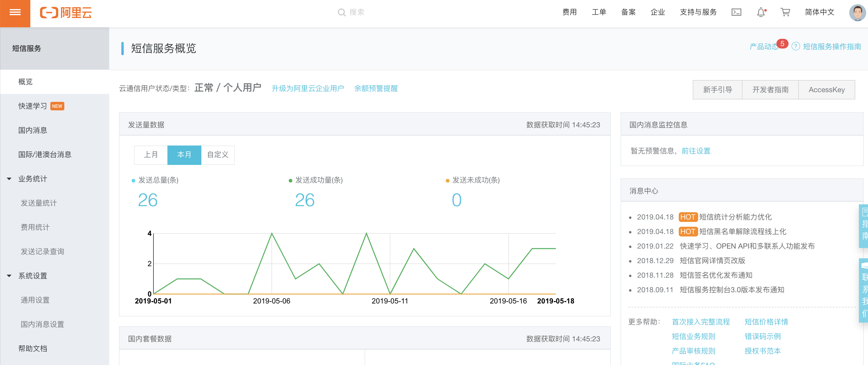Open the Cloud Shell terminal icon

[x=736, y=12]
